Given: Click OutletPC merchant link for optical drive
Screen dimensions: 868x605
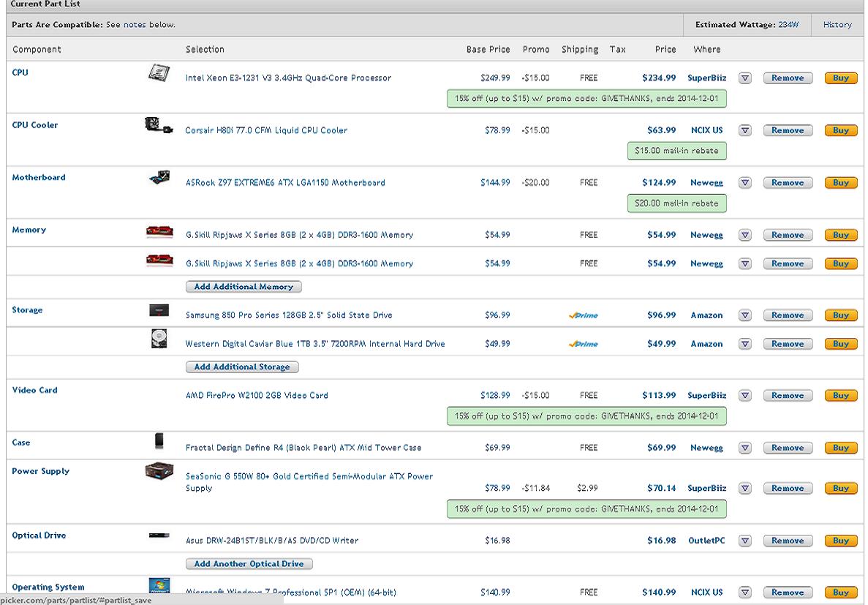Looking at the screenshot, I should click(706, 541).
